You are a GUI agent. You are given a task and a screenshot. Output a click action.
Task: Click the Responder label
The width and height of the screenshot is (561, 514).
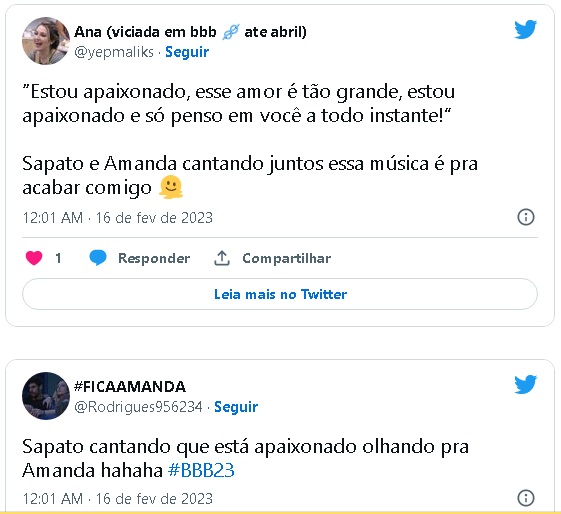(154, 258)
